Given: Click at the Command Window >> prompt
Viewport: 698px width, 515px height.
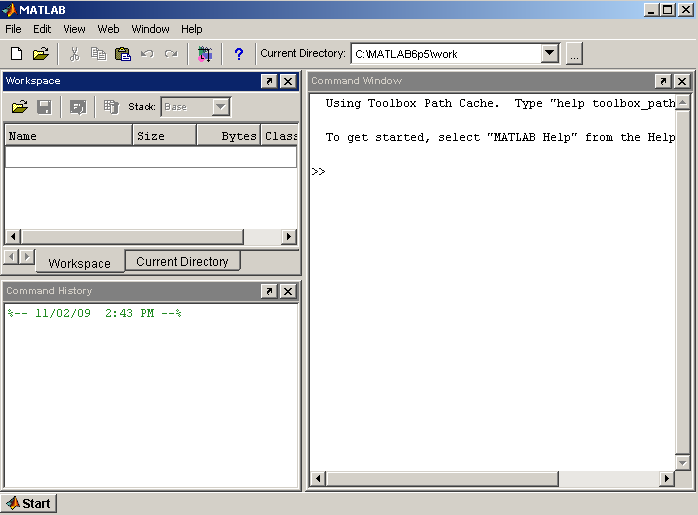Looking at the screenshot, I should pos(319,171).
